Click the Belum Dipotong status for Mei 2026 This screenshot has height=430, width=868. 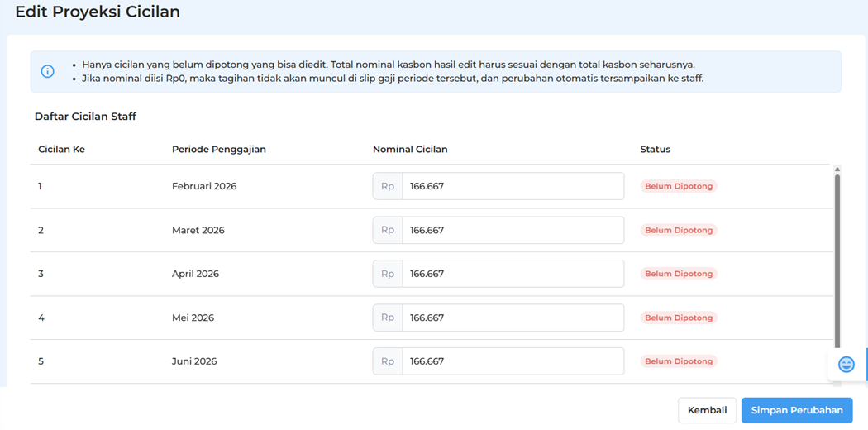point(678,318)
